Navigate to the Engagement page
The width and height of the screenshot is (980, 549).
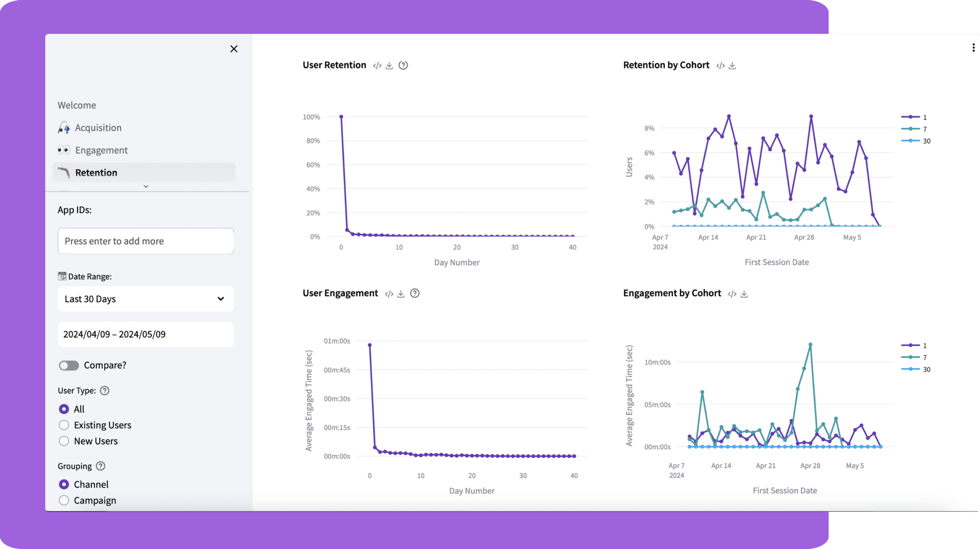click(101, 150)
